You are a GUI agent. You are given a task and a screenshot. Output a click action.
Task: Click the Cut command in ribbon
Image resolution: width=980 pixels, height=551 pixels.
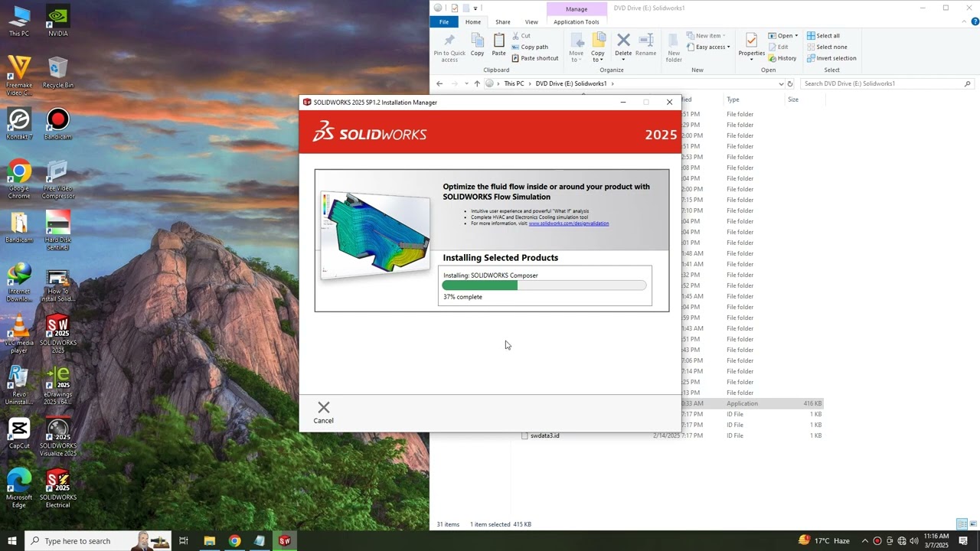(x=521, y=36)
